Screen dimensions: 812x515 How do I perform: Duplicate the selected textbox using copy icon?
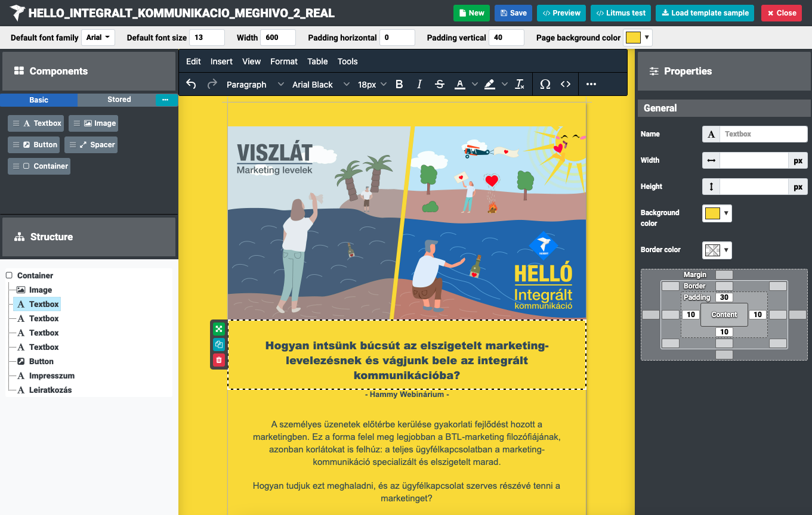point(219,345)
